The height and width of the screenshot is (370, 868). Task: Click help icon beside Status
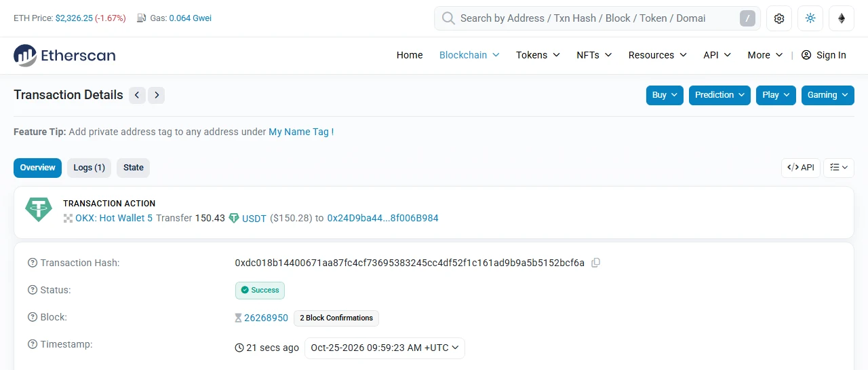(x=33, y=290)
